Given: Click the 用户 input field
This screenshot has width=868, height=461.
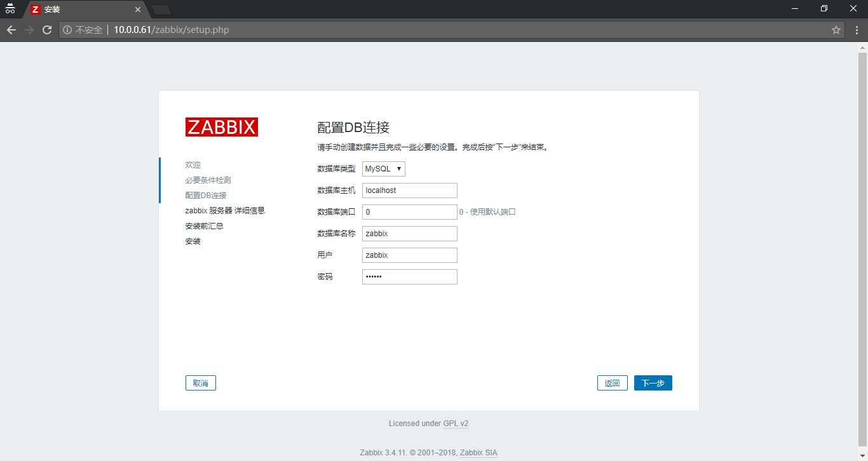Looking at the screenshot, I should coord(410,255).
